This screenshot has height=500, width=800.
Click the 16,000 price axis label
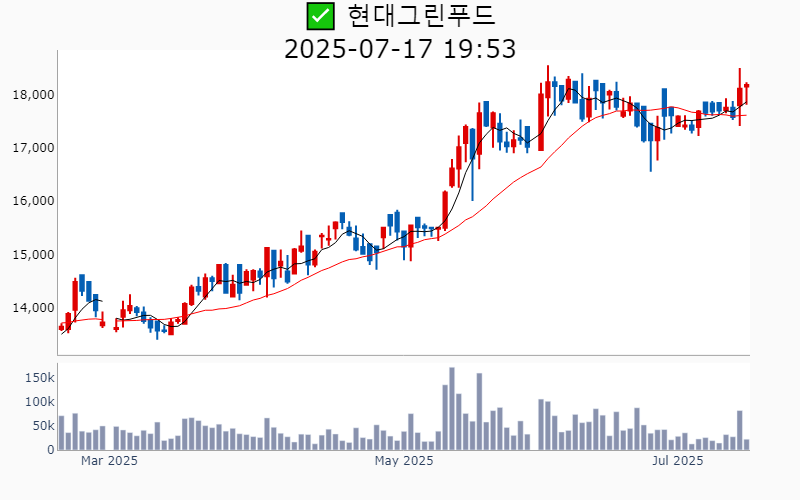coord(34,201)
